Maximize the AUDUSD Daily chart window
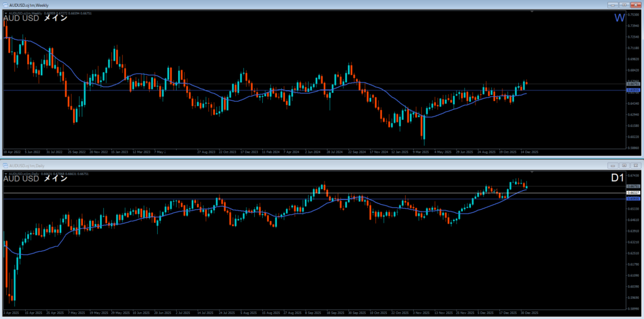Image resolution: width=644 pixels, height=319 pixels. 623,165
